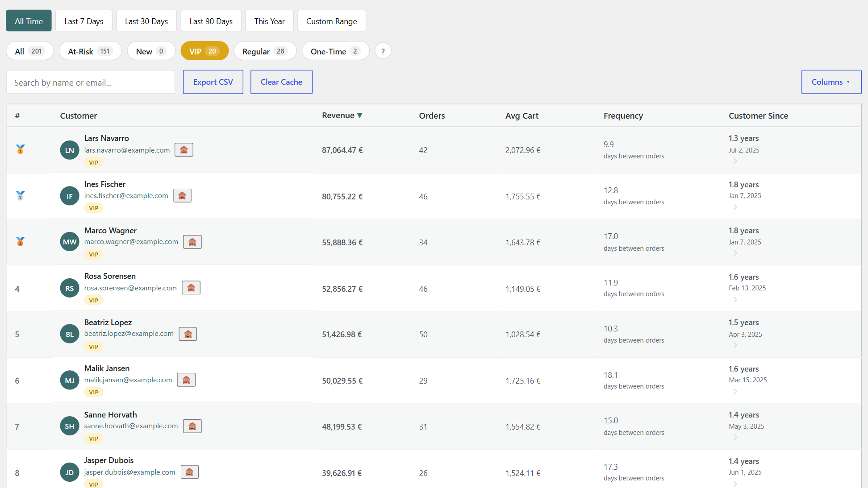Filter by All customers segment

point(29,51)
